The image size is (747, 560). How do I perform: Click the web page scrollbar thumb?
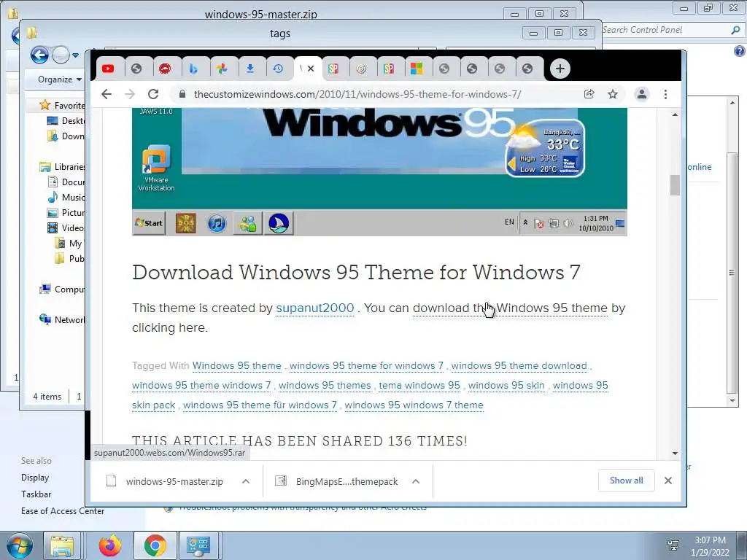point(675,185)
